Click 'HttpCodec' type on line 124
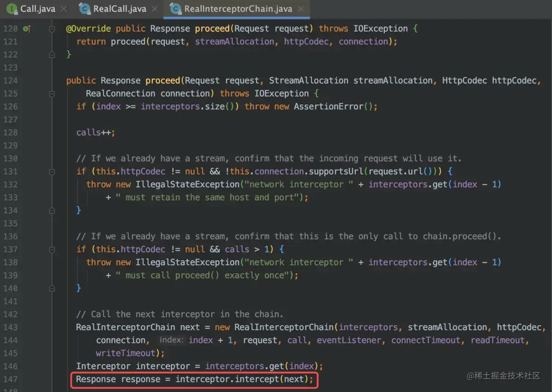The width and height of the screenshot is (552, 392). 465,80
